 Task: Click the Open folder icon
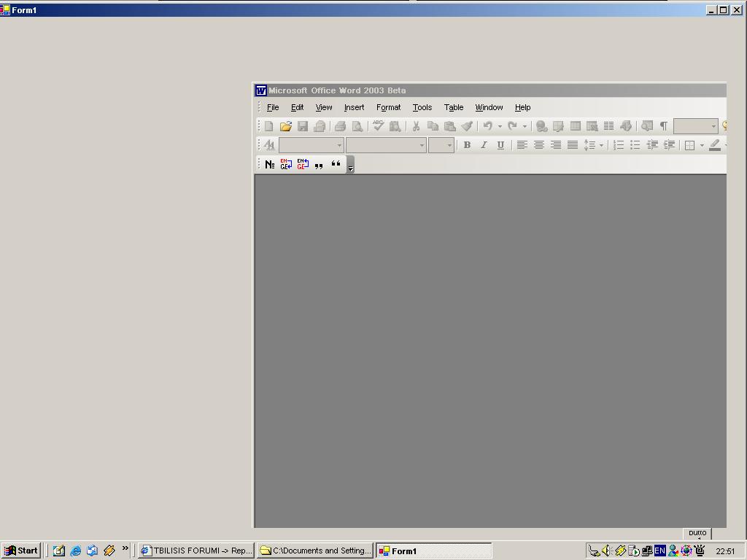[x=286, y=126]
